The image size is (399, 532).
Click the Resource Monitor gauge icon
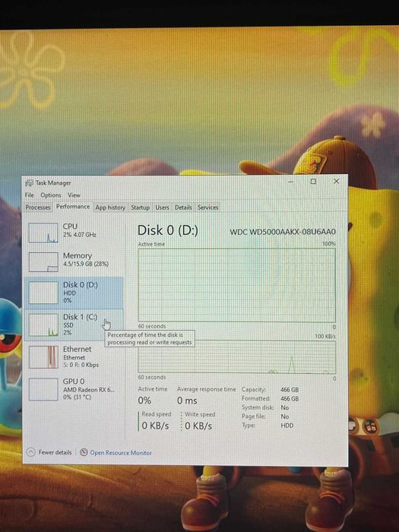pyautogui.click(x=84, y=452)
